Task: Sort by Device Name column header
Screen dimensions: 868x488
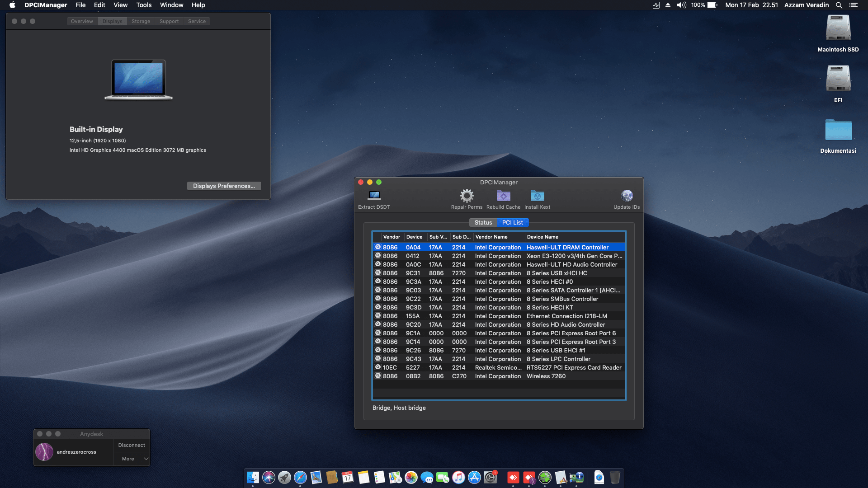Action: [575, 237]
